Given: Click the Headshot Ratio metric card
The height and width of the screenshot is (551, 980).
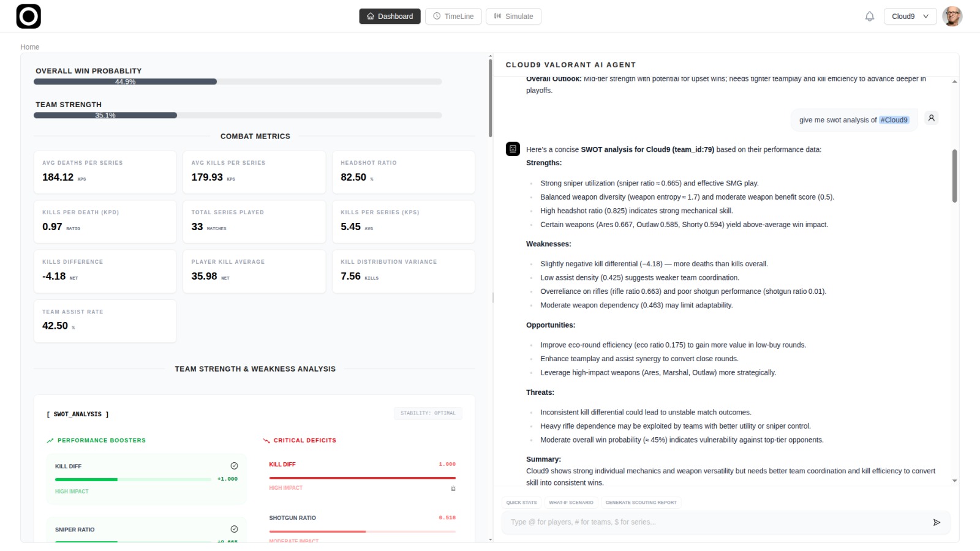Looking at the screenshot, I should click(x=404, y=172).
